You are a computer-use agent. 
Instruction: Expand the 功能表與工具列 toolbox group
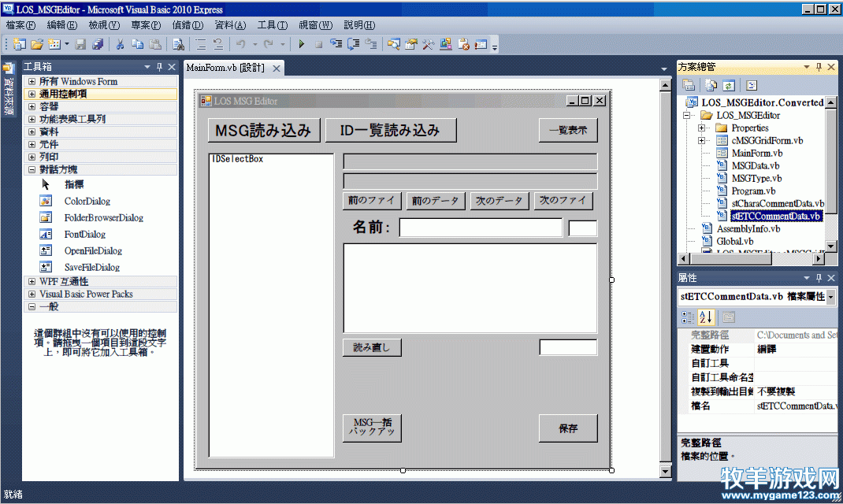32,119
